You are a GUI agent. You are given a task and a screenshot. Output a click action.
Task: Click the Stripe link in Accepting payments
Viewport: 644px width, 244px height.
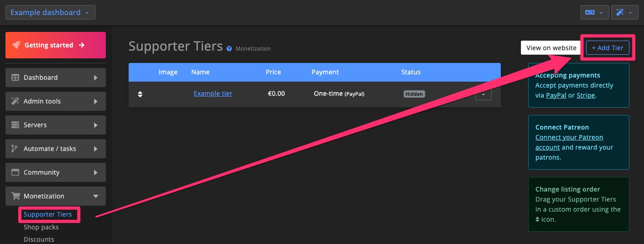point(586,95)
